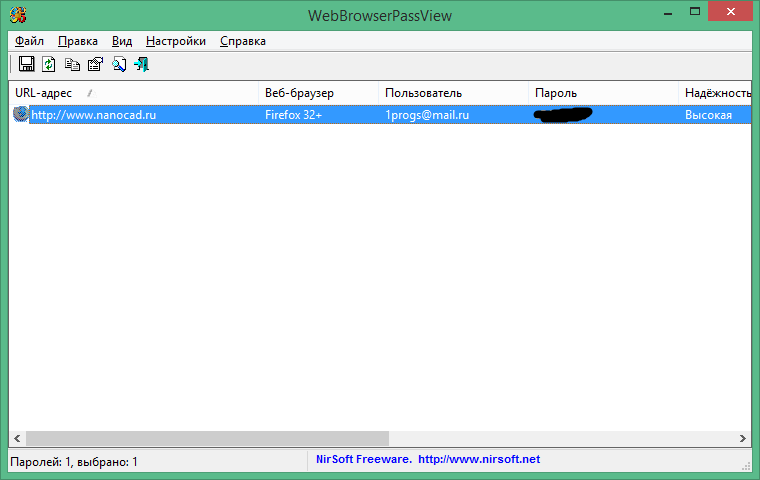Minimize the WebBrowserPassView window
The height and width of the screenshot is (480, 760).
click(x=668, y=12)
